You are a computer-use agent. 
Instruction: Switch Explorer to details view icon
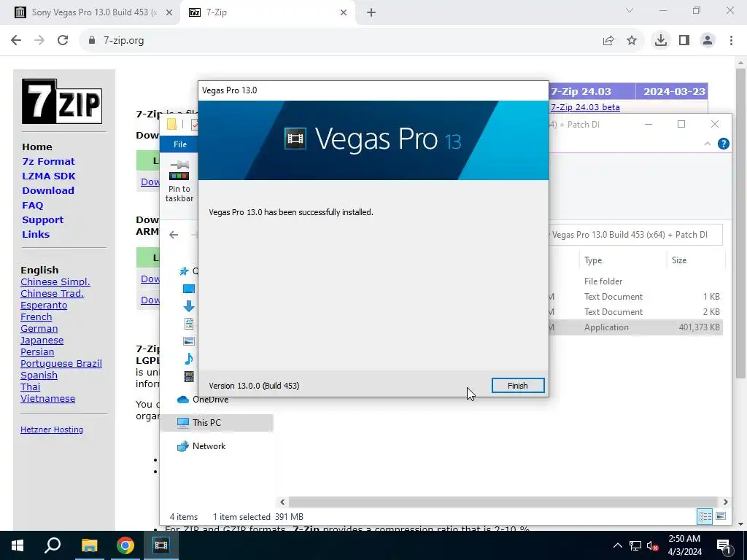705,517
